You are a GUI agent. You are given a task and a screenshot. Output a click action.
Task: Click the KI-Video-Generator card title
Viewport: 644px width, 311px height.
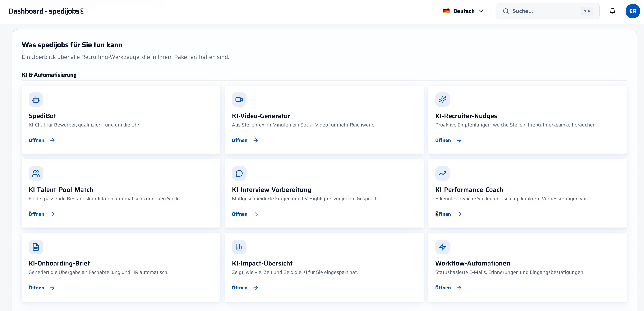click(x=261, y=116)
